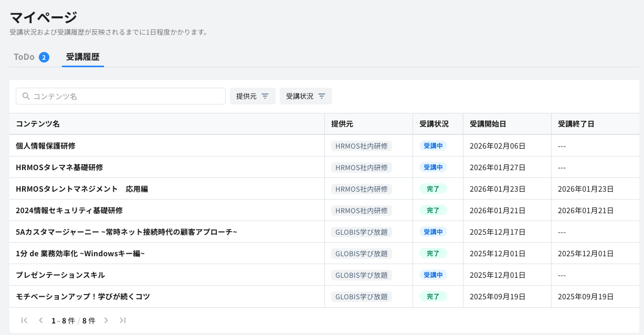This screenshot has height=335, width=644.
Task: Jump to last page pagination icon
Action: click(x=122, y=320)
